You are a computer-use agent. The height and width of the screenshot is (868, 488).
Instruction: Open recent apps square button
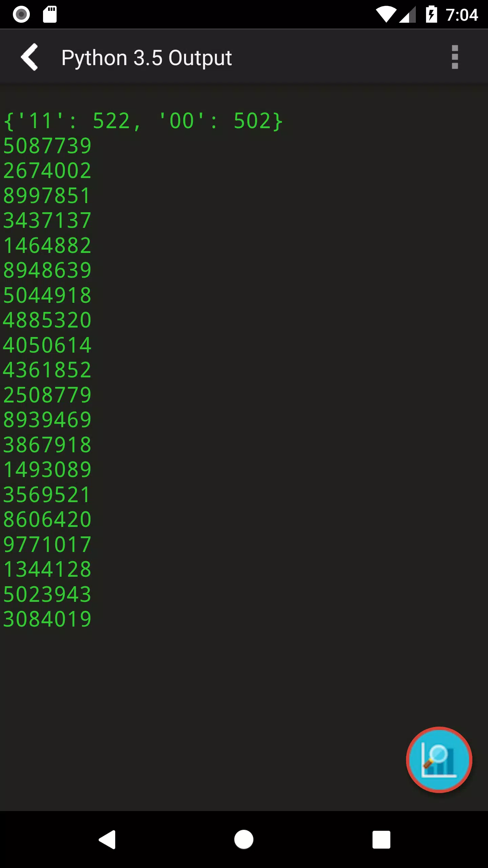coord(381,840)
